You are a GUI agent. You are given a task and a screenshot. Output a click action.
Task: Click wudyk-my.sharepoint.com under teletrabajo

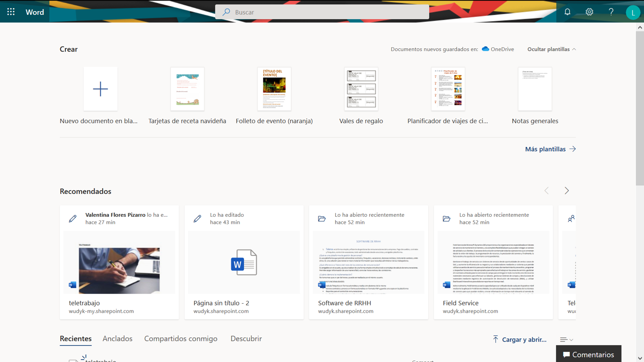101,311
